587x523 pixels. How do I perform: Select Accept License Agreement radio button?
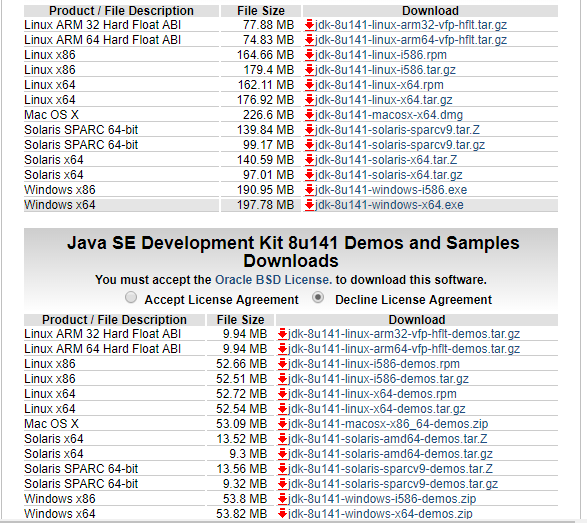131,298
